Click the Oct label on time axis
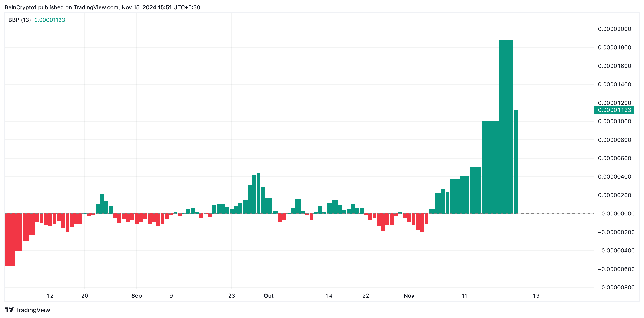 pos(269,295)
